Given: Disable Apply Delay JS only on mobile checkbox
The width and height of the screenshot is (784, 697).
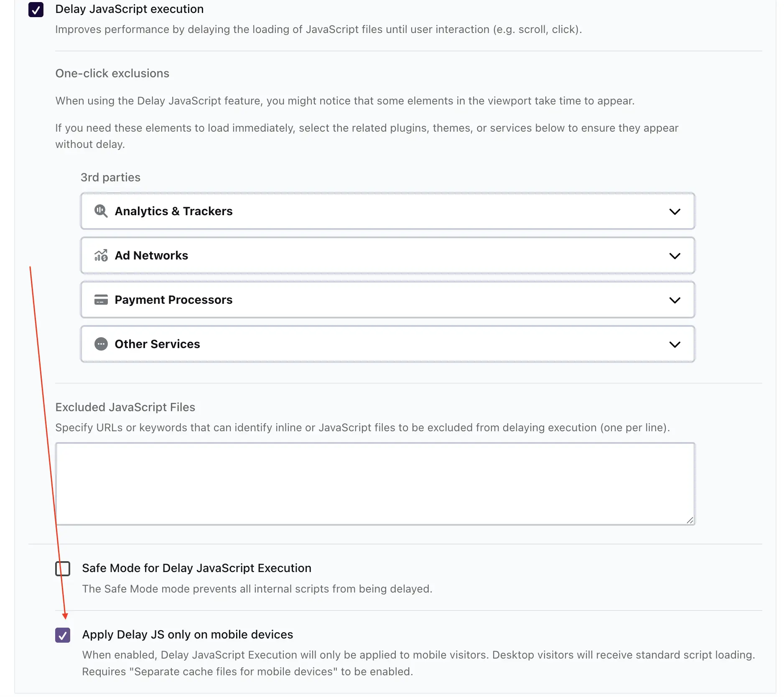Looking at the screenshot, I should [x=63, y=635].
